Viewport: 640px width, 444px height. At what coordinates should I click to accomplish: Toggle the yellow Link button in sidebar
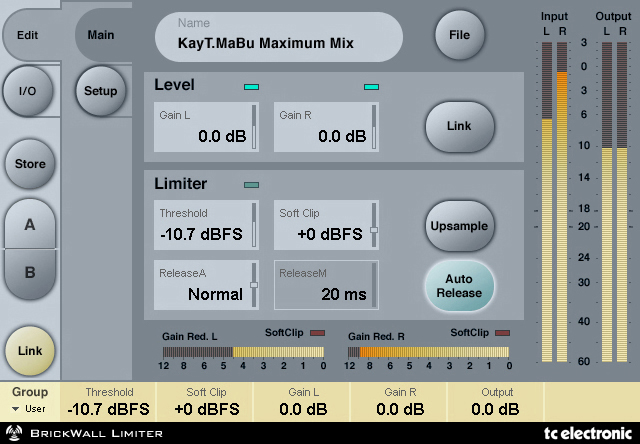click(30, 350)
